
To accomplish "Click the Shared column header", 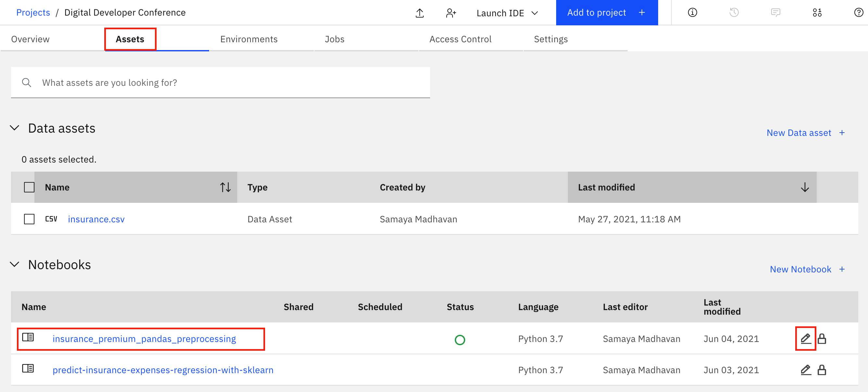I will 298,307.
